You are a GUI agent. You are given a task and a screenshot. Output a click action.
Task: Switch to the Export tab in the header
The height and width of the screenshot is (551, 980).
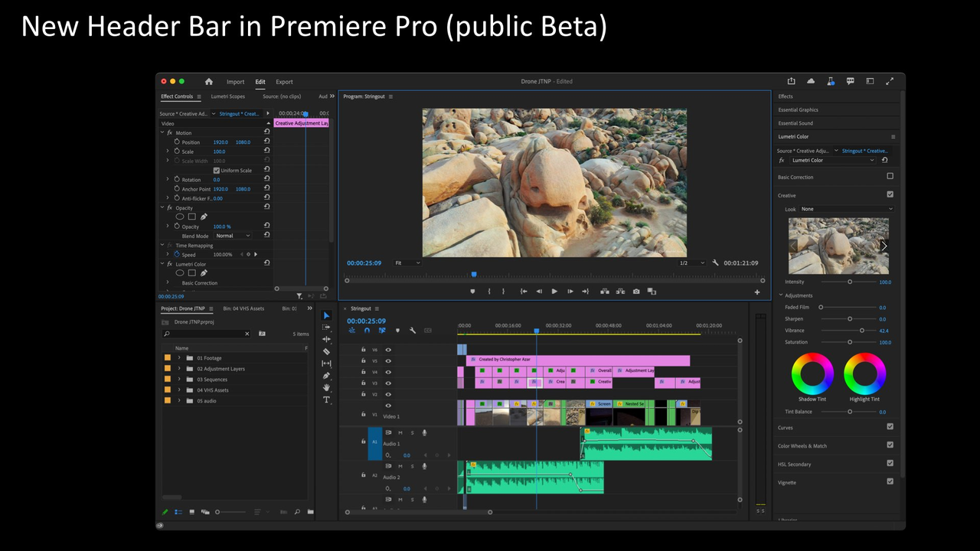tap(284, 82)
